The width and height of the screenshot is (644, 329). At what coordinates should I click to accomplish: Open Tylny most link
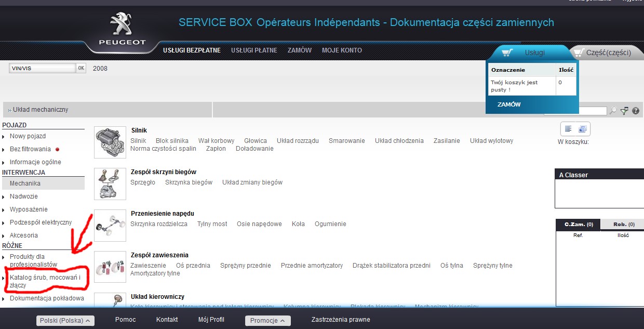point(212,224)
